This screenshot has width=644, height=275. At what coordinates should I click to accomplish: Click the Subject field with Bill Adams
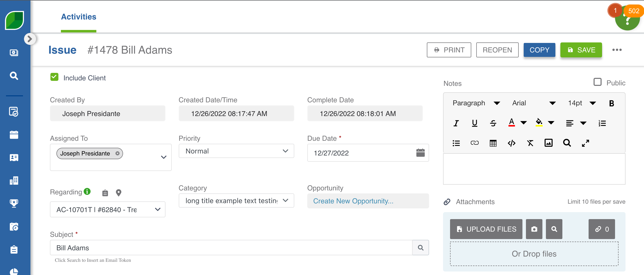231,248
